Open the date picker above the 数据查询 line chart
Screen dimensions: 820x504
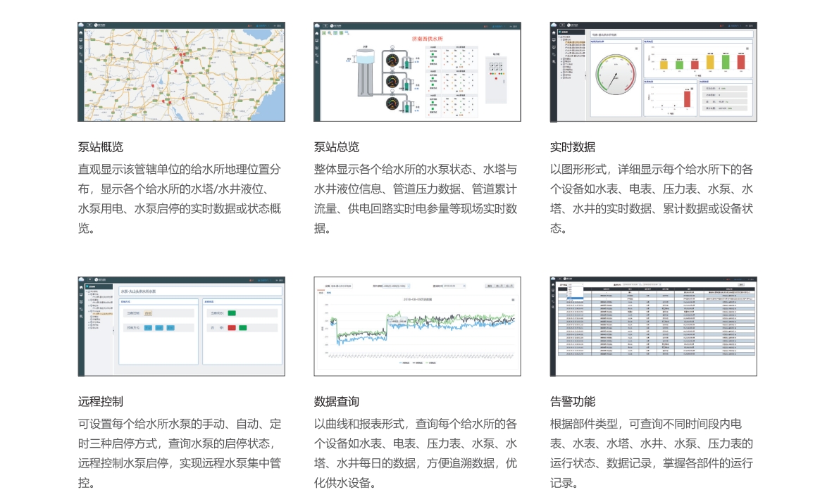pos(454,286)
